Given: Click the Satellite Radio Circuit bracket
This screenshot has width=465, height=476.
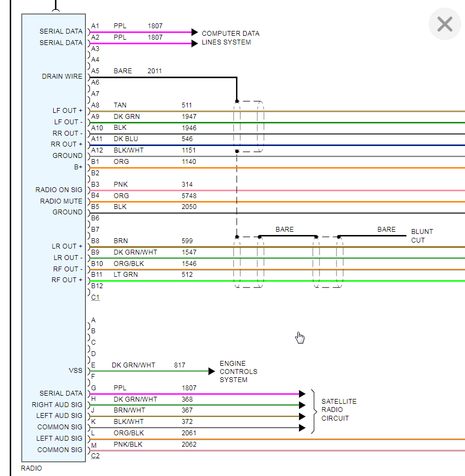Looking at the screenshot, I should (x=314, y=411).
